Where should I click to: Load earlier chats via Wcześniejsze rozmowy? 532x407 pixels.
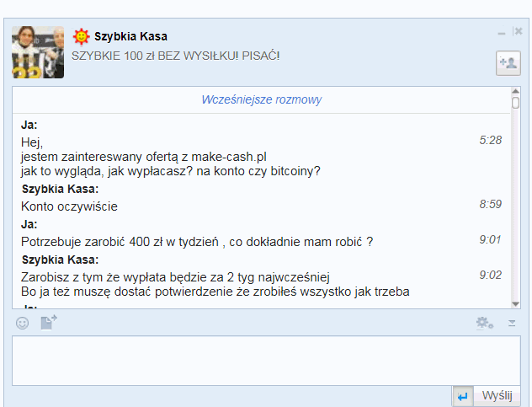click(x=261, y=99)
